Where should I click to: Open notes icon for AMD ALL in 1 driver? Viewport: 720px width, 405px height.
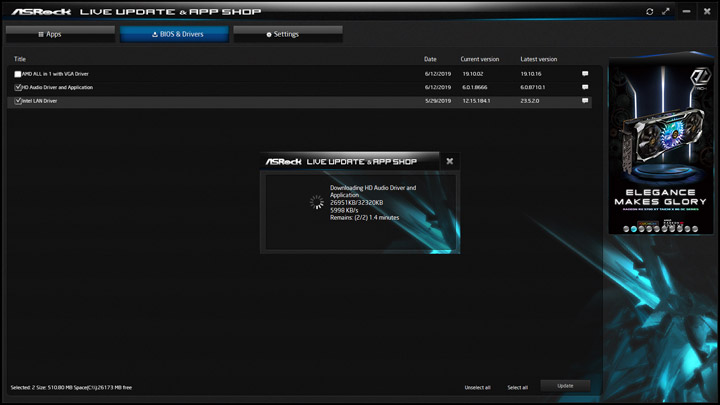[x=585, y=73]
